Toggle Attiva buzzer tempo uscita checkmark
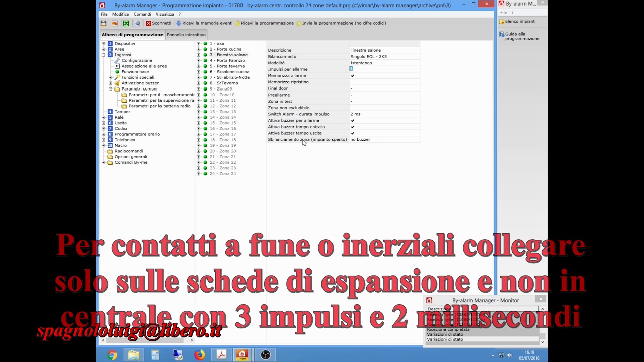Image resolution: width=644 pixels, height=362 pixels. 352,133
